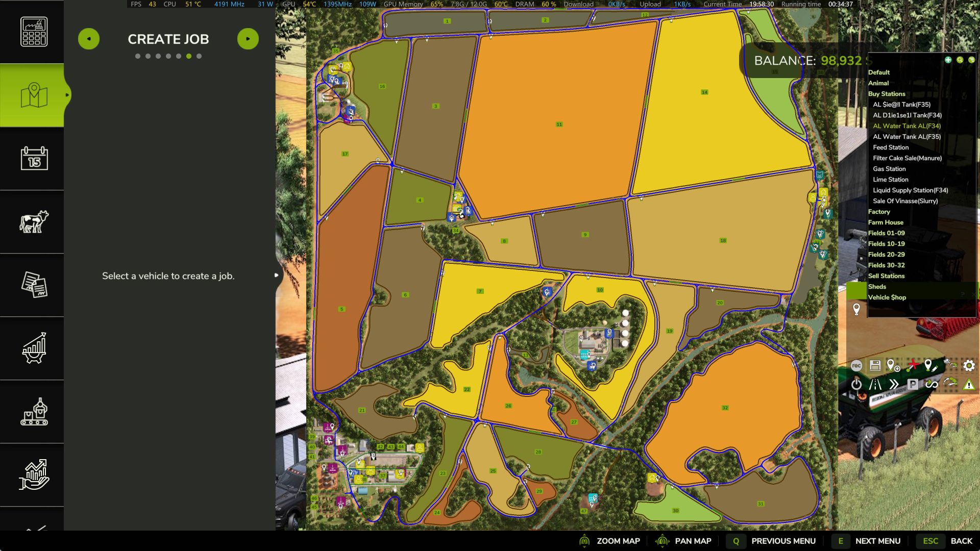Viewport: 980px width, 551px height.
Task: Select Lime Station entry
Action: pos(890,180)
